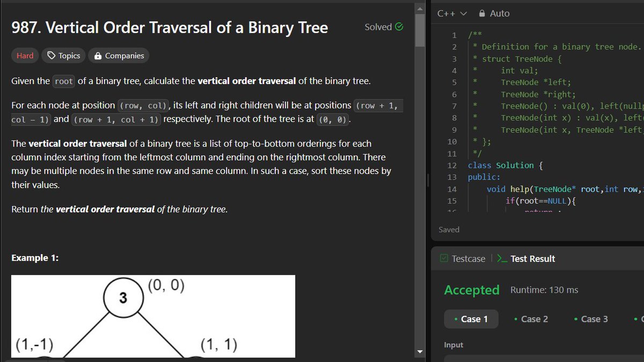Click code line 15 'if(root==NULL){'
This screenshot has height=362, width=644.
(541, 201)
